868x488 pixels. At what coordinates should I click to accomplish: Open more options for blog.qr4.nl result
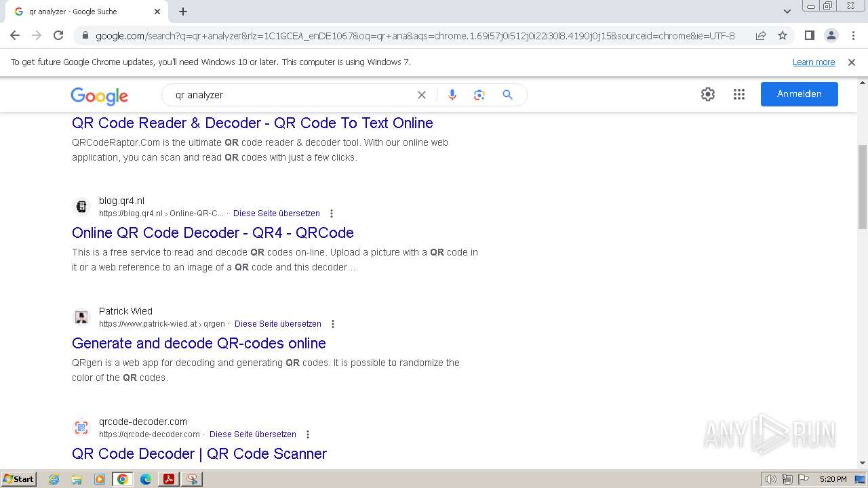coord(332,213)
